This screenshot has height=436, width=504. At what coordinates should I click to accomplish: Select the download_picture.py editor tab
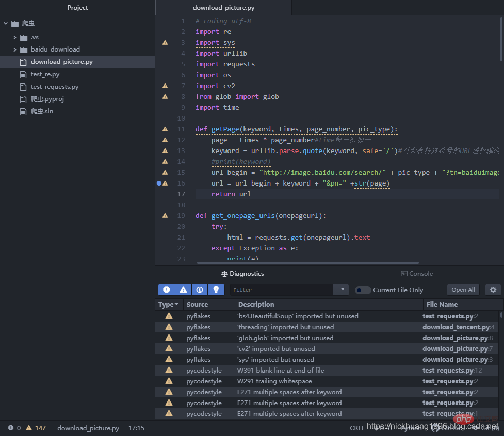coord(224,8)
